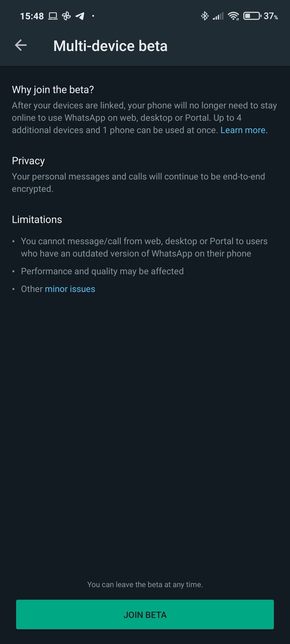Image resolution: width=290 pixels, height=644 pixels.
Task: Tap the Wi-Fi status icon
Action: [x=233, y=16]
